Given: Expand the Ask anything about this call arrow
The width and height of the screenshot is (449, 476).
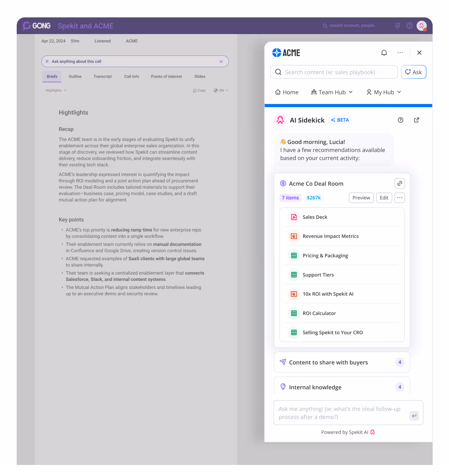Looking at the screenshot, I should [221, 62].
